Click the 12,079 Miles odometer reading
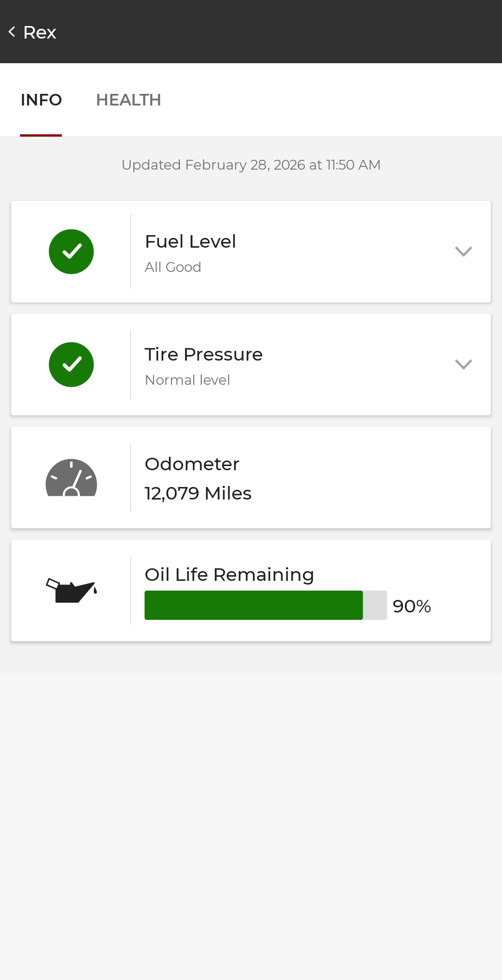 click(x=198, y=493)
